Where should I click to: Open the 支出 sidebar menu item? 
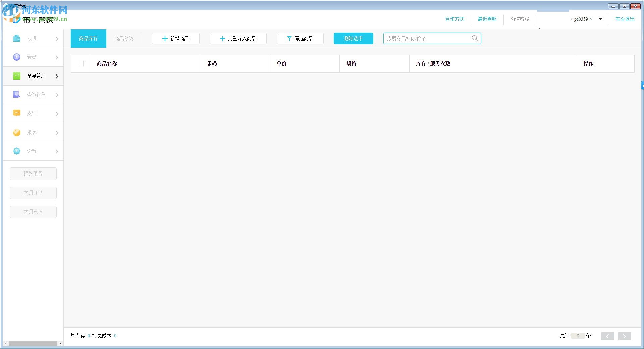click(33, 113)
